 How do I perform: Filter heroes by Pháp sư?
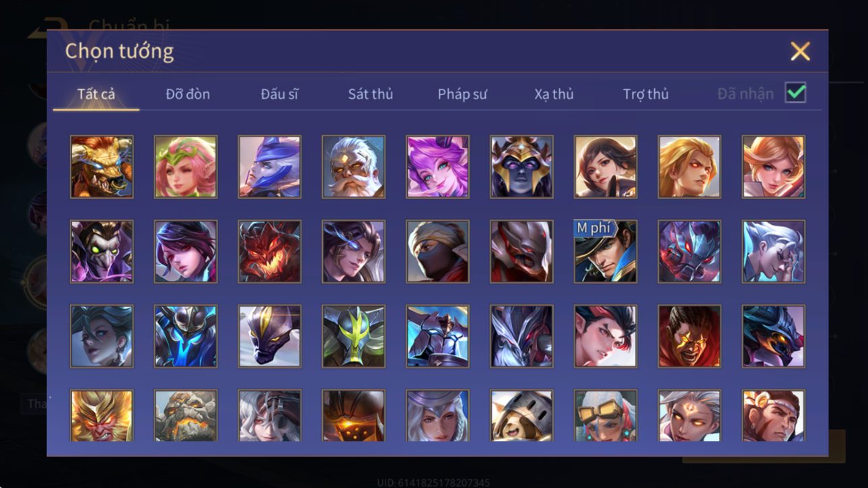pos(462,94)
